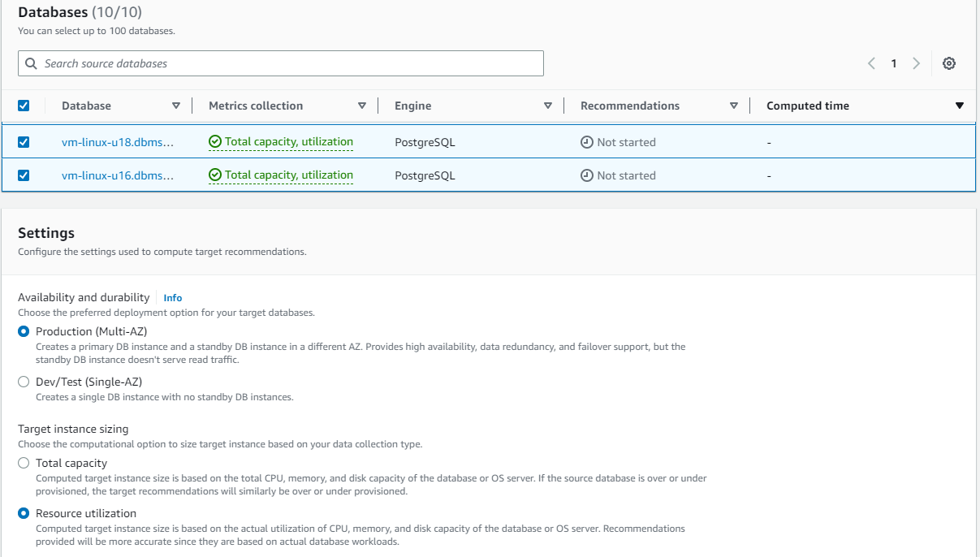Screen dimensions: 980x557
Task: Open Recommendations column filter arrow
Action: tap(734, 106)
